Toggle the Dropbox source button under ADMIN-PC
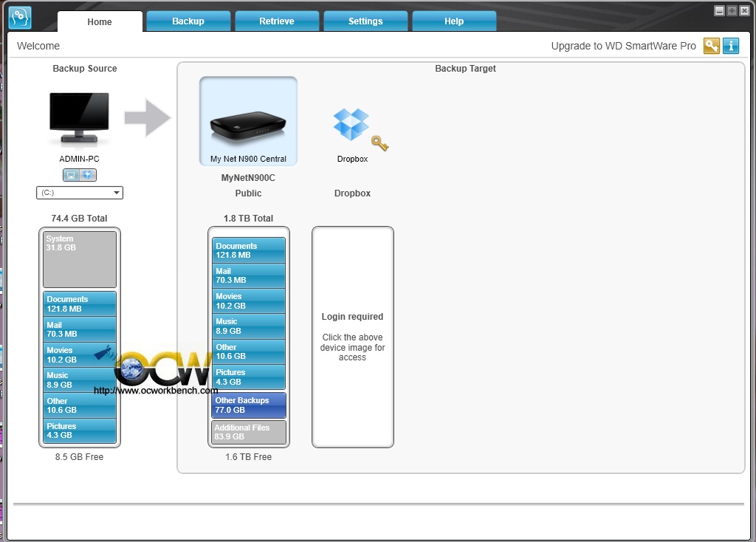The height and width of the screenshot is (542, 756). 88,175
